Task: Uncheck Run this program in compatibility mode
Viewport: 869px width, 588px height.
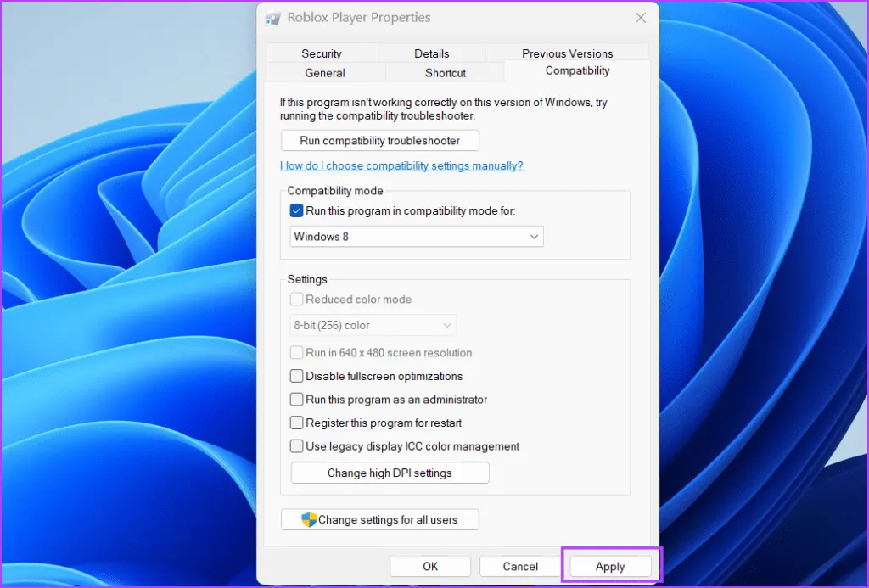Action: [x=296, y=211]
